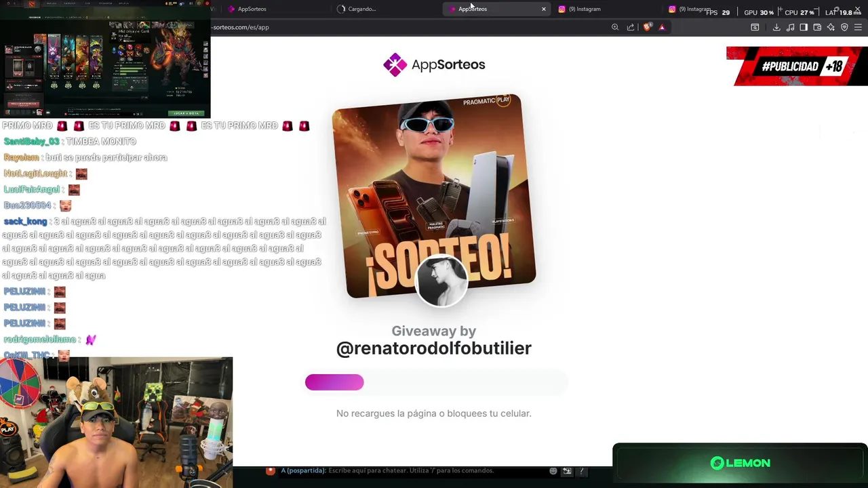
Task: Click the pink loading progress bar
Action: click(x=334, y=382)
